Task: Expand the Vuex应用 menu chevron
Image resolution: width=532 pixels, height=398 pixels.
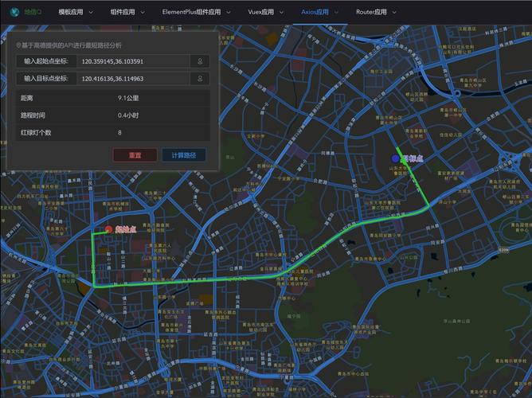Action: point(282,12)
